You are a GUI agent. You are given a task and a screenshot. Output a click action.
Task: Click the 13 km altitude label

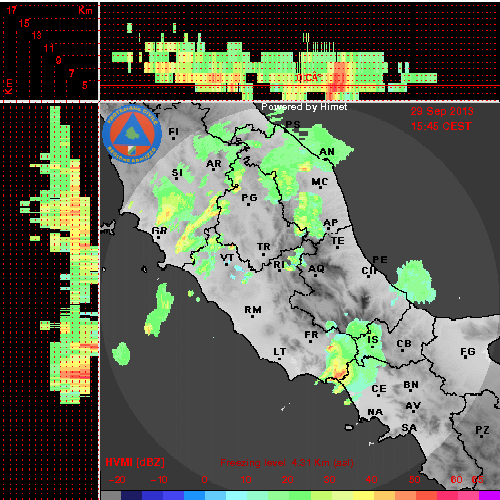(37, 35)
